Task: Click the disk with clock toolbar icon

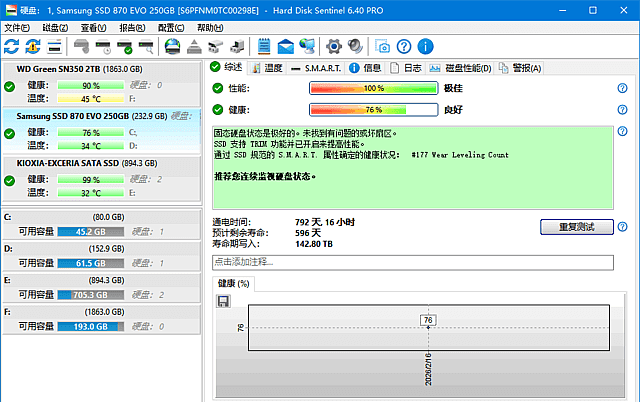Action: [103, 47]
